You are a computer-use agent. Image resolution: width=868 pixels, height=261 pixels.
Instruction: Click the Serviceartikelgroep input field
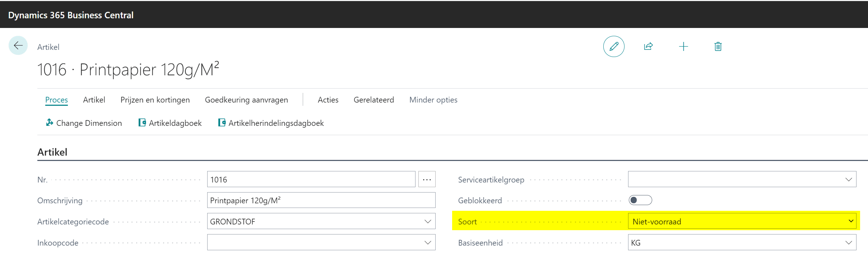point(742,179)
